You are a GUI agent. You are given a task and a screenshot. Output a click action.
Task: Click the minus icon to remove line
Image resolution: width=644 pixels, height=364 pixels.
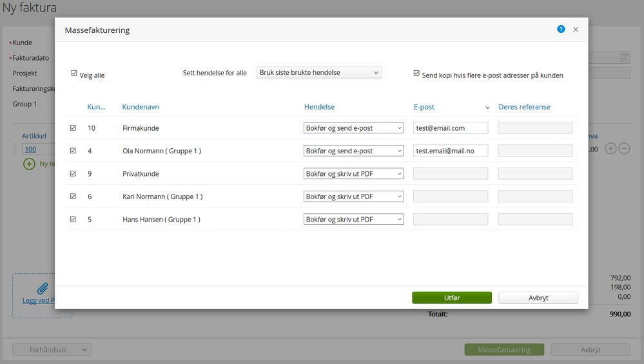(624, 149)
